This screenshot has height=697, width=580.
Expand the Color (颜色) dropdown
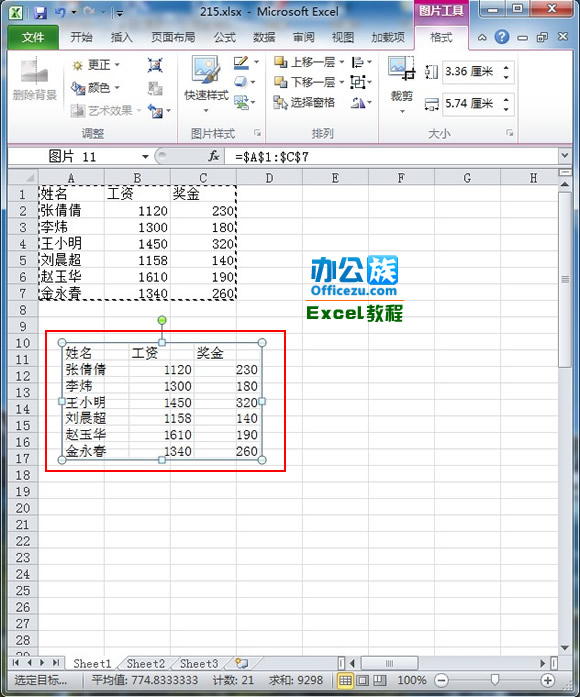pyautogui.click(x=117, y=88)
